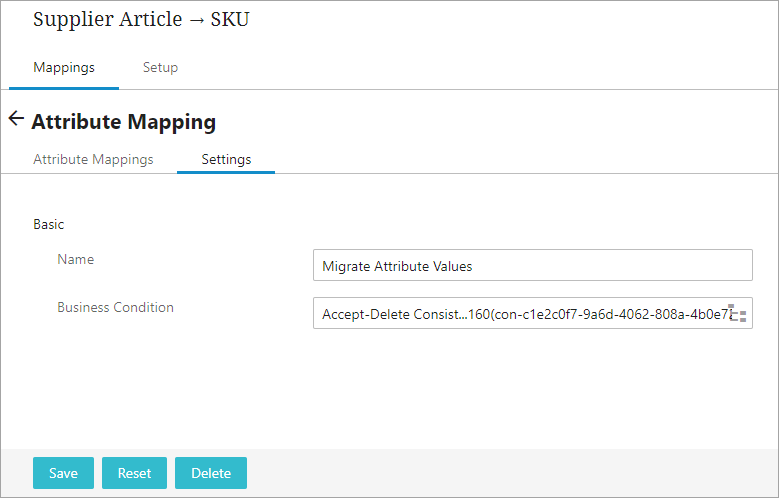Click the back arrow beside Attribute Mapping
Viewport: 779px width, 498px height.
(15, 119)
